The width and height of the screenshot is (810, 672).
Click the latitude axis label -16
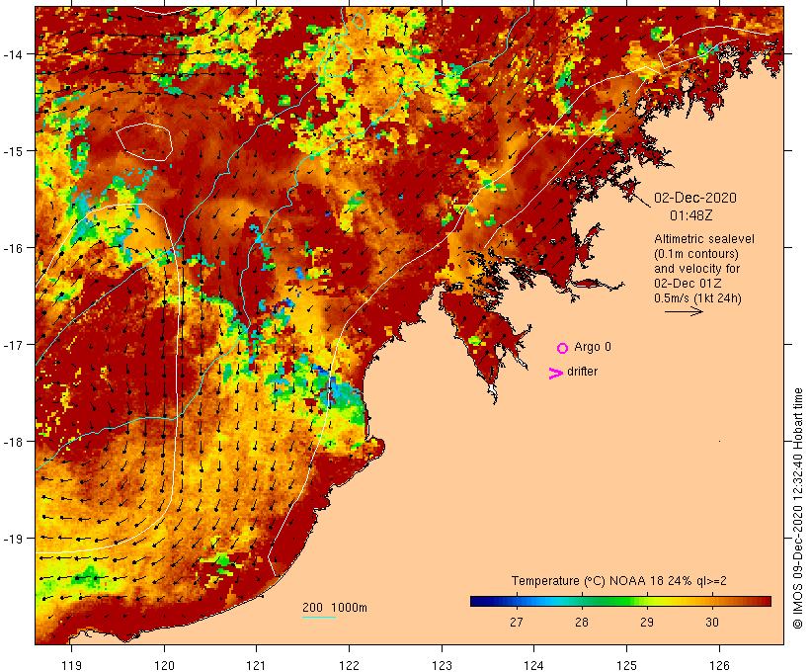[x=13, y=248]
